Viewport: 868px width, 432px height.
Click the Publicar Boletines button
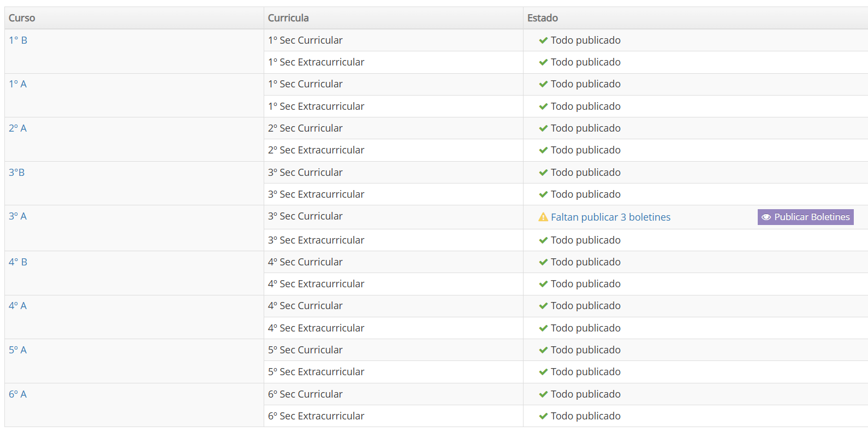point(805,217)
